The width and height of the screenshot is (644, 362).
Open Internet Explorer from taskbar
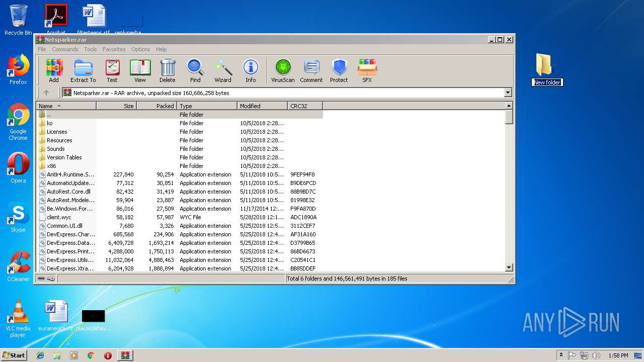coord(40,355)
